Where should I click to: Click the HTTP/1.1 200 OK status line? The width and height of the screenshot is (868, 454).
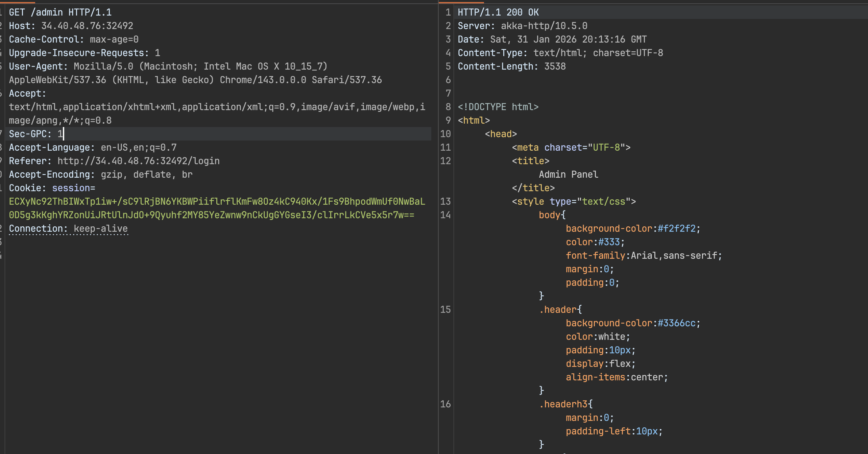tap(498, 12)
